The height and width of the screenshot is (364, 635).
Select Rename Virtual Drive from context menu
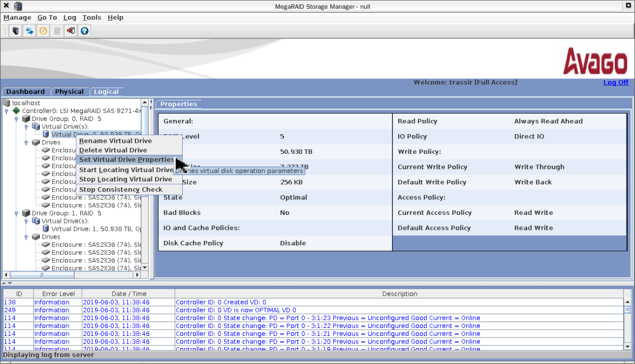click(115, 141)
